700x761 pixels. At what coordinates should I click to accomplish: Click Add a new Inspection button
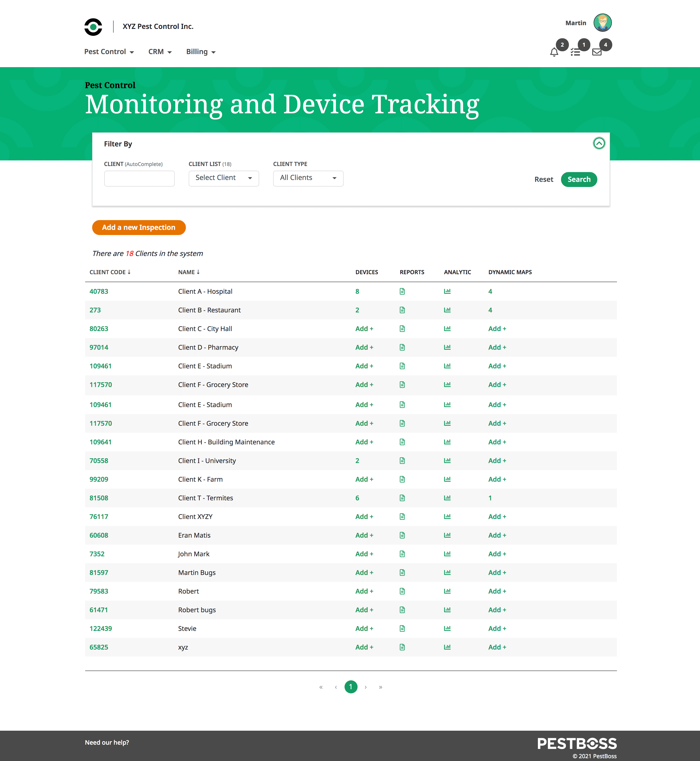coord(139,228)
